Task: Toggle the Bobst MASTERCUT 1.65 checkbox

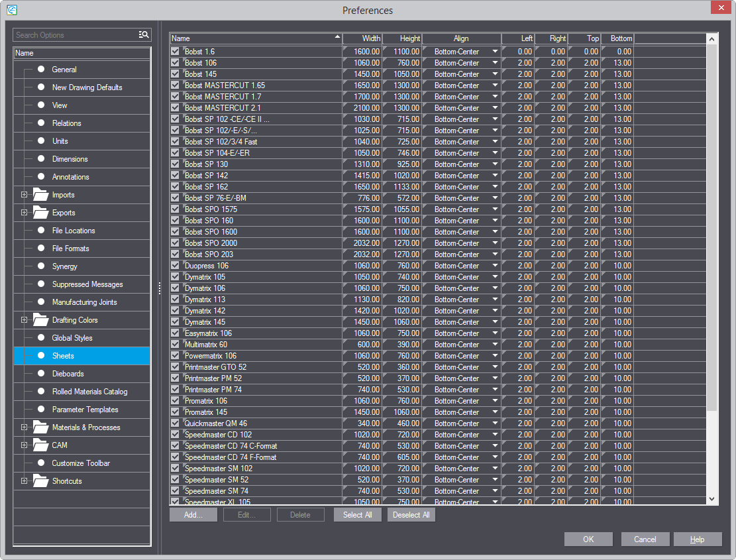Action: pyautogui.click(x=175, y=85)
